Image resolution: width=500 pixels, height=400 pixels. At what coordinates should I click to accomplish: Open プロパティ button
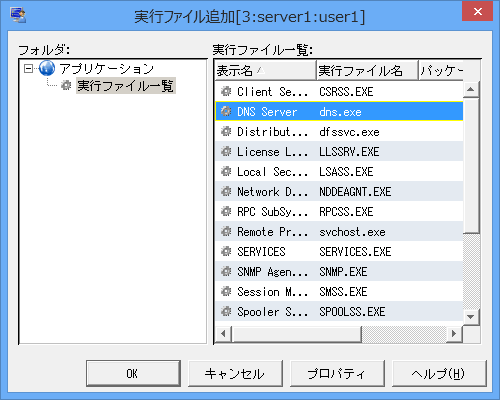(x=337, y=373)
